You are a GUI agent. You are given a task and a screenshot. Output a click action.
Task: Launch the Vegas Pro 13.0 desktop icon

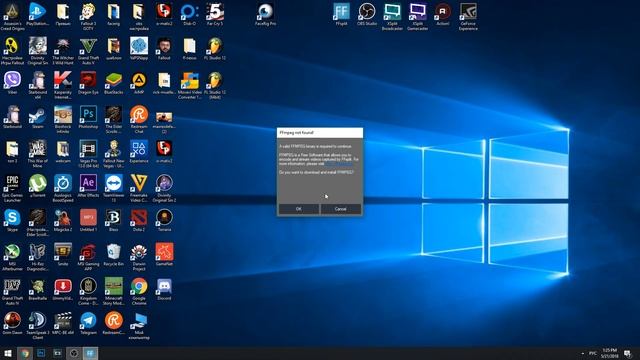pyautogui.click(x=88, y=154)
